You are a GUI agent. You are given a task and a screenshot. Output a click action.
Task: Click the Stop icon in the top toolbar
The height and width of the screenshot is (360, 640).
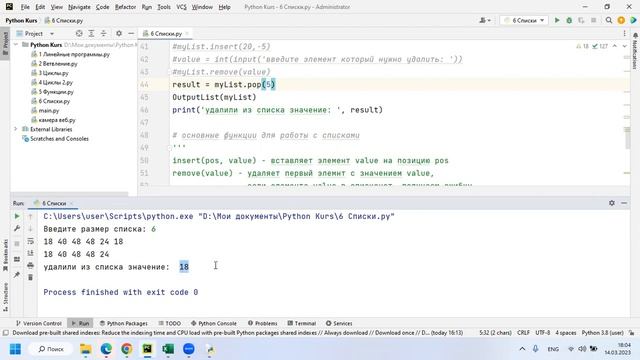(593, 20)
